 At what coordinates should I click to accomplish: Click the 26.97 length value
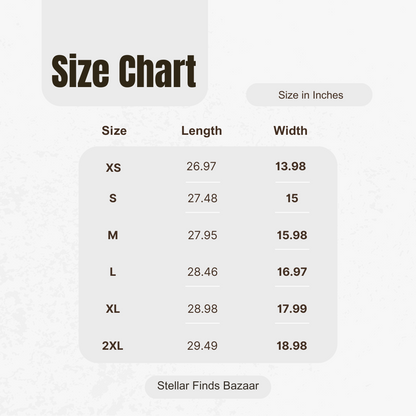201,166
